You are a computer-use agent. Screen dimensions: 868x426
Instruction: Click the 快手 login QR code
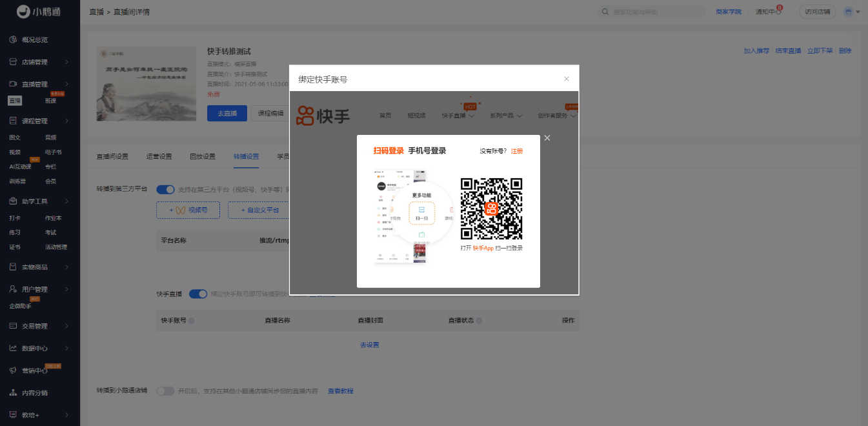pos(491,208)
